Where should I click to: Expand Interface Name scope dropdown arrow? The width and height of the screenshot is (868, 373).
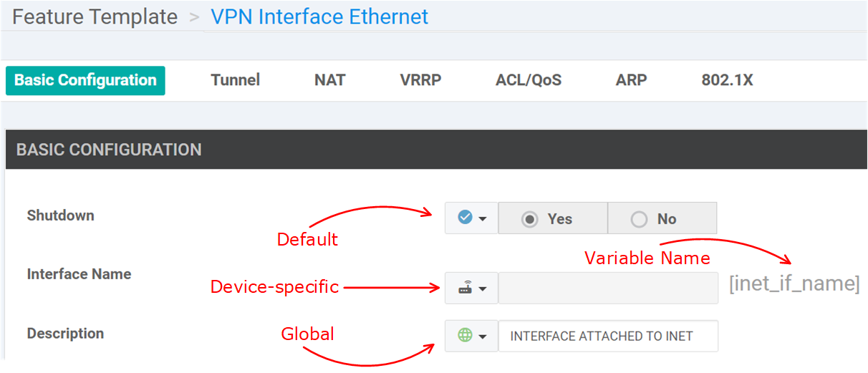pos(483,289)
